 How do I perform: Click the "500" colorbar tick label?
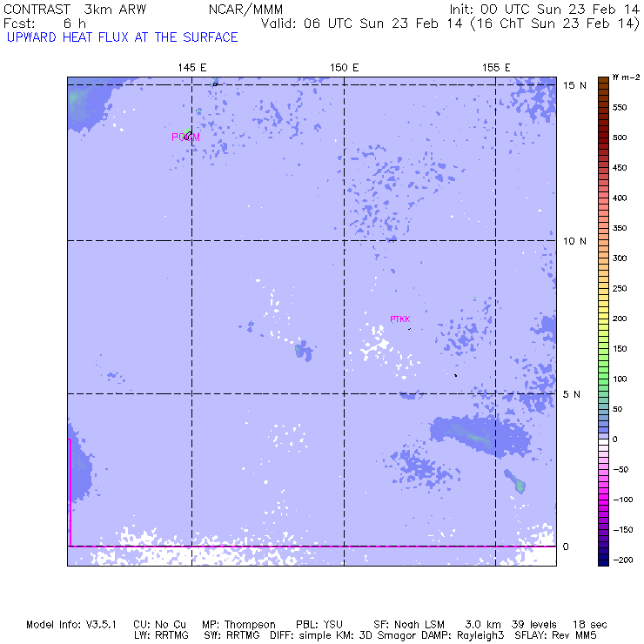[620, 138]
